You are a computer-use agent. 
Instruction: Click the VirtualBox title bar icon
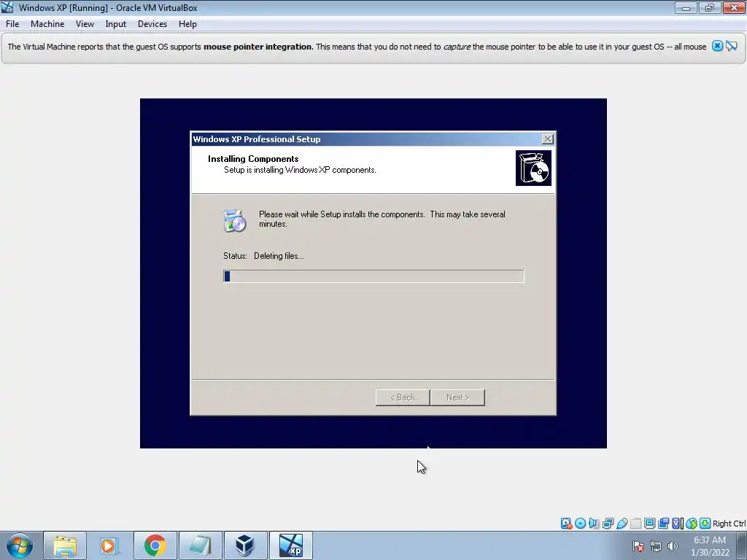7,7
